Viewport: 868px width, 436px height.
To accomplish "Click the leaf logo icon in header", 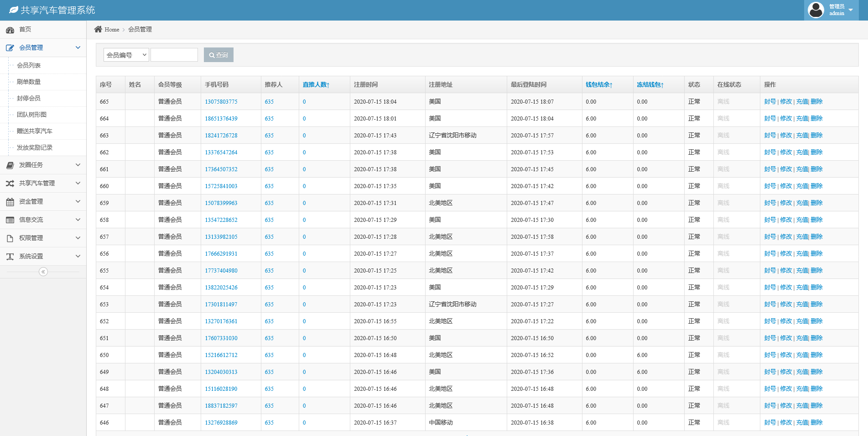I will tap(14, 10).
